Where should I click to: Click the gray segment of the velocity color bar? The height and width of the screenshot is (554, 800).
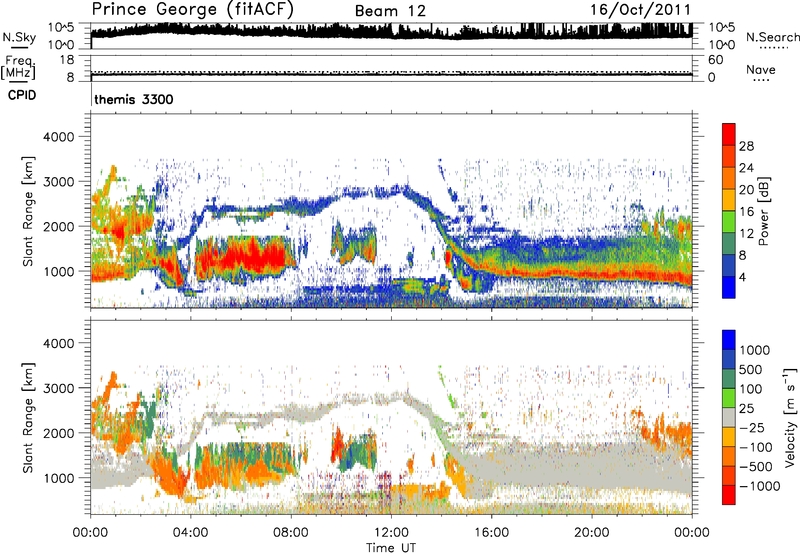[729, 417]
